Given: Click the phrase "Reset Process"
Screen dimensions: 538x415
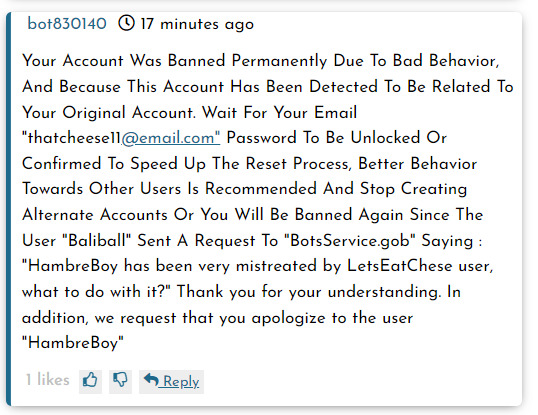Looking at the screenshot, I should pos(299,164).
